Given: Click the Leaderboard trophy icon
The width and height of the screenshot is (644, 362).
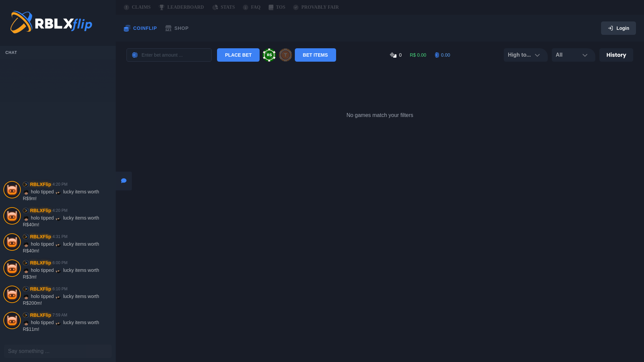Looking at the screenshot, I should click(162, 7).
